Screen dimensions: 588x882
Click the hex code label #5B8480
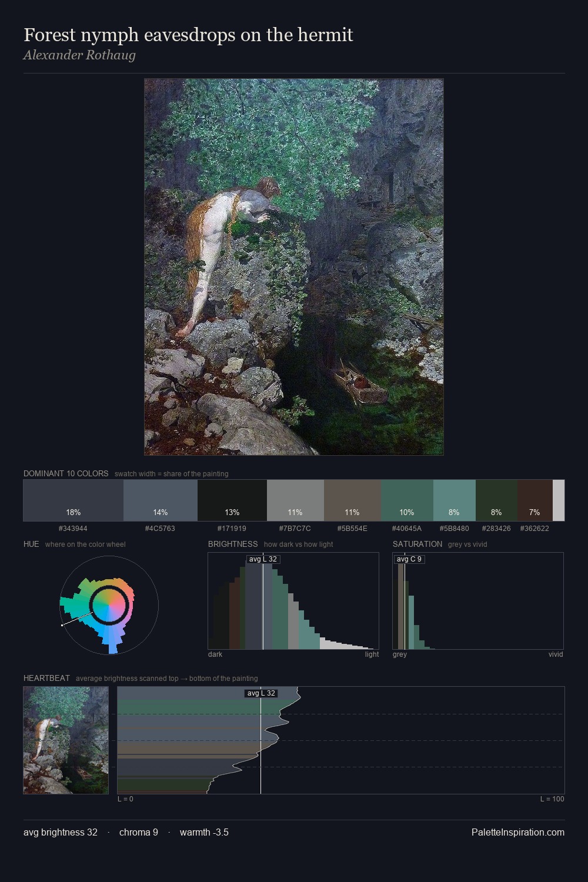tap(454, 529)
